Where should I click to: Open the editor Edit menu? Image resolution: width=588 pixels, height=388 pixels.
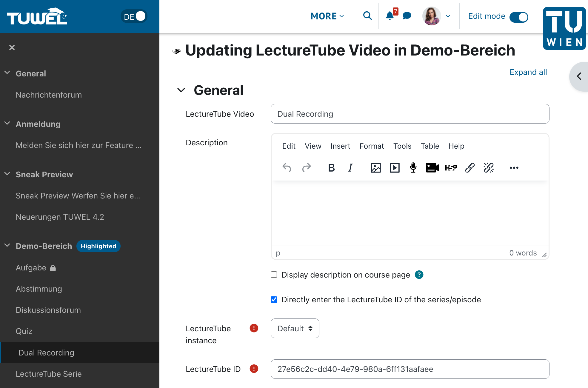[289, 146]
